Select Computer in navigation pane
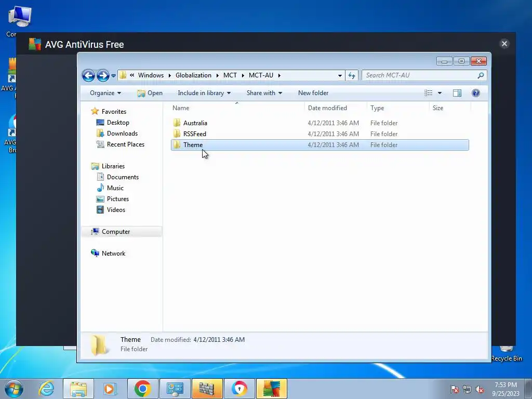The width and height of the screenshot is (532, 399). [x=116, y=231]
